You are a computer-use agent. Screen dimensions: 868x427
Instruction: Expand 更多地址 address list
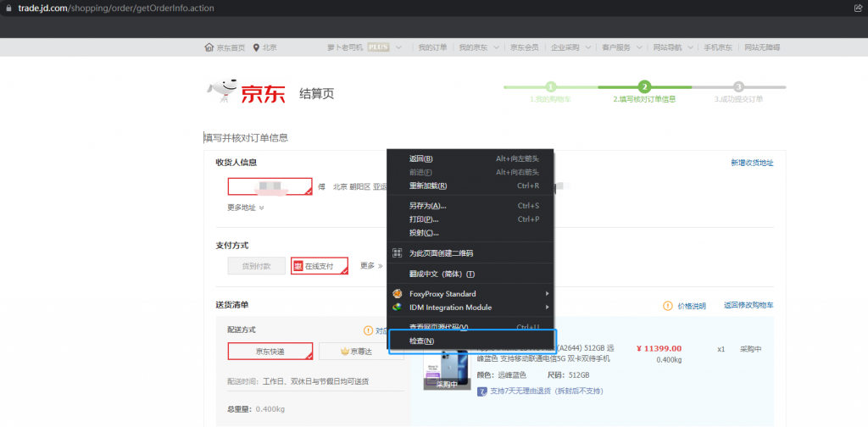click(x=246, y=208)
